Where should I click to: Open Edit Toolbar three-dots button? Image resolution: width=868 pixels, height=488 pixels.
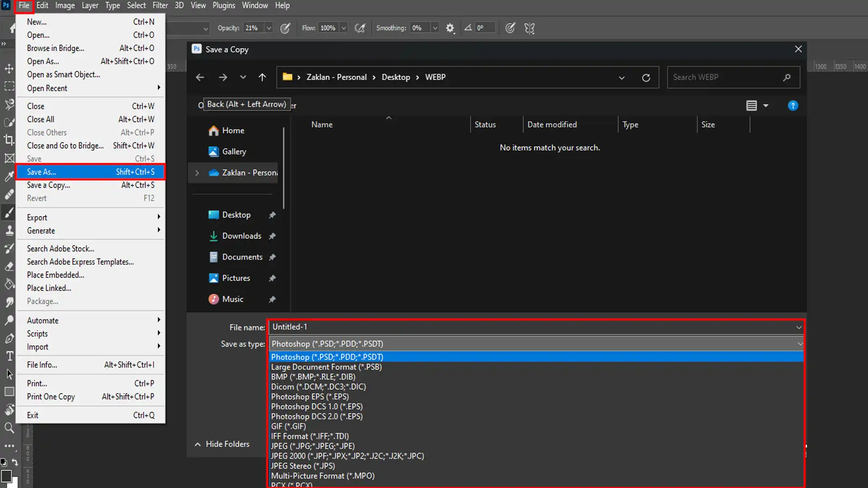tap(9, 446)
